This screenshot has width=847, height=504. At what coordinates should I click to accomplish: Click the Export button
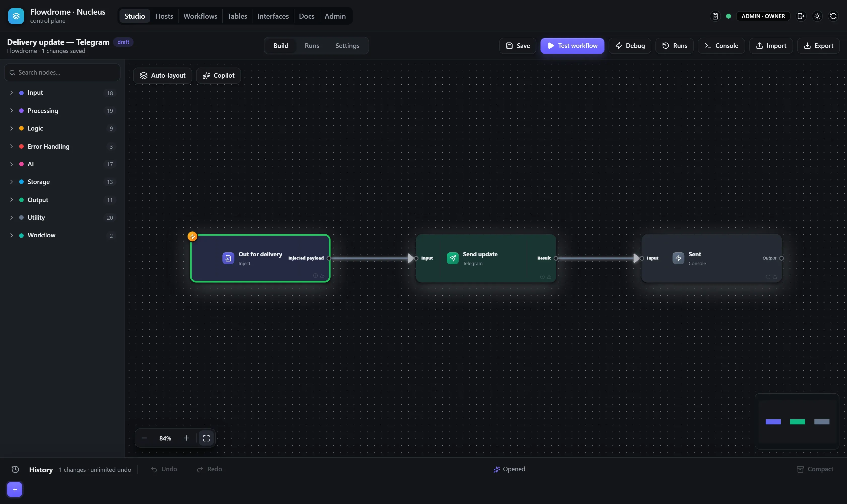tap(818, 46)
